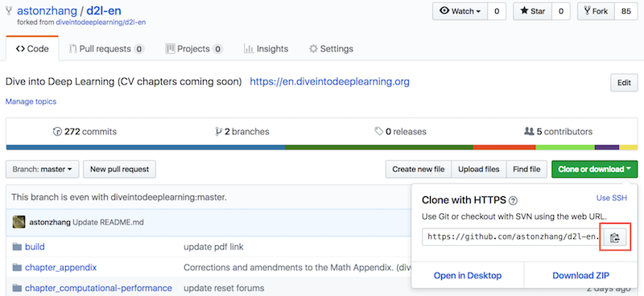The height and width of the screenshot is (296, 644).
Task: View the 2 branches
Action: coord(242,132)
